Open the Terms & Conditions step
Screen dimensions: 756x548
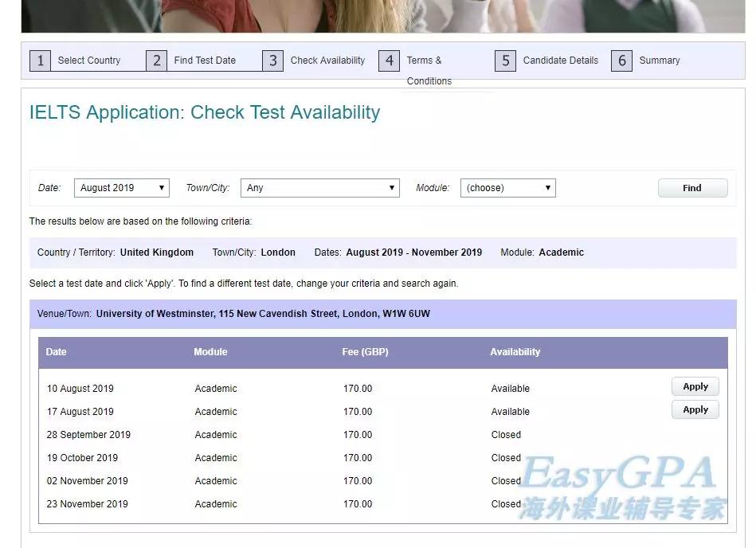click(x=429, y=70)
